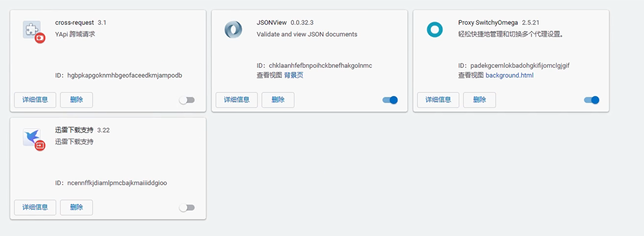The image size is (644, 236).
Task: Disable the JSONView extension toggle
Action: [x=390, y=100]
